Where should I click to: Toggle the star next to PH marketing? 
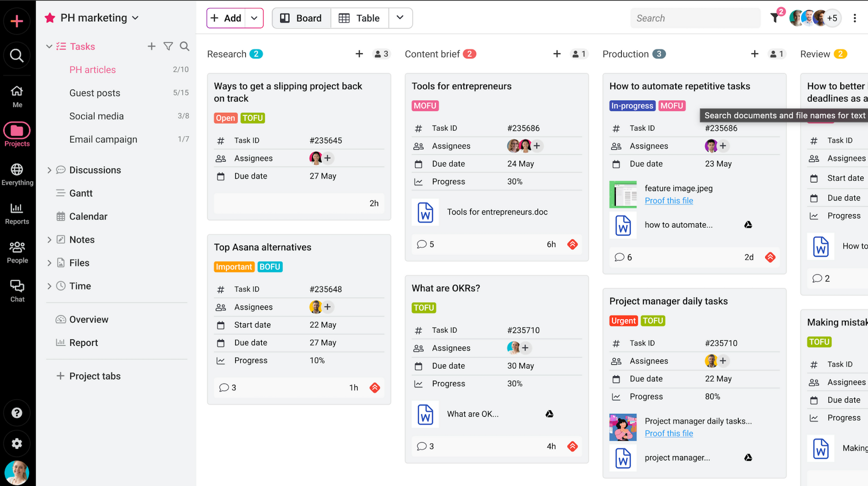[x=50, y=18]
